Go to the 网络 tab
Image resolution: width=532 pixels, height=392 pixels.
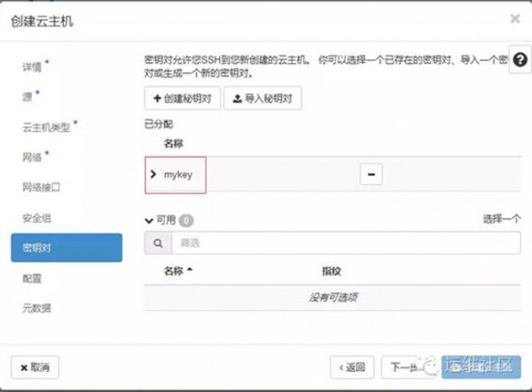[32, 157]
